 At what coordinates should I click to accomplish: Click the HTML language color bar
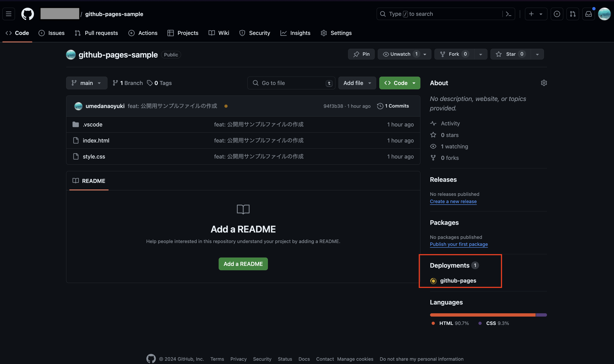(x=482, y=315)
